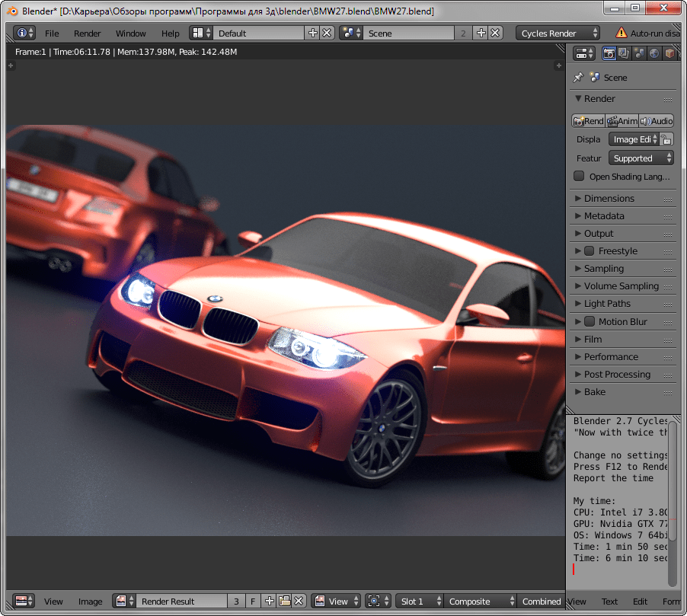Open the File menu

(52, 34)
